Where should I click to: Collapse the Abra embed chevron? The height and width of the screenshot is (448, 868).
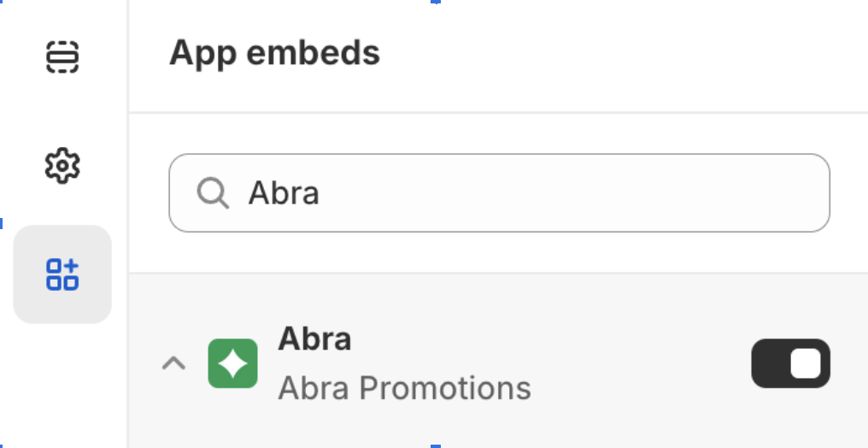pos(173,363)
